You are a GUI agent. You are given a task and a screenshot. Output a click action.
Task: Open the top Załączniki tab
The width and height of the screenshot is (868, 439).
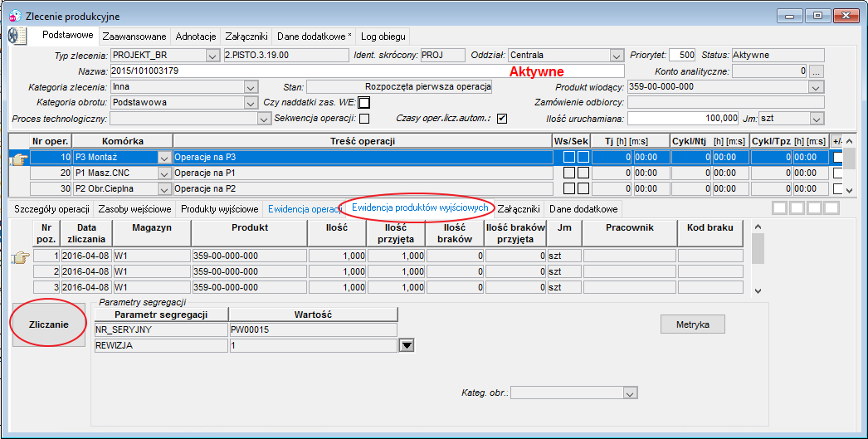[246, 37]
